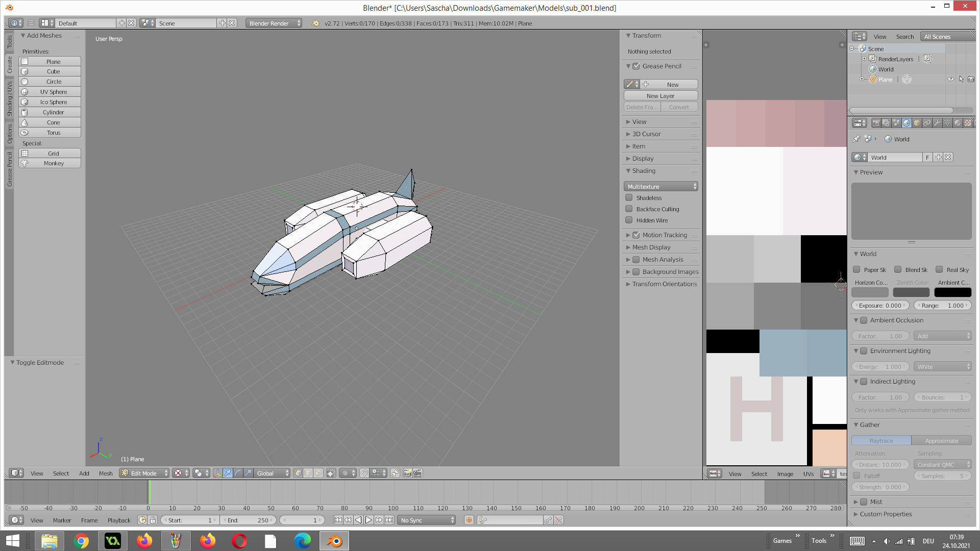
Task: Open the Material sphere properties tab
Action: 958,123
